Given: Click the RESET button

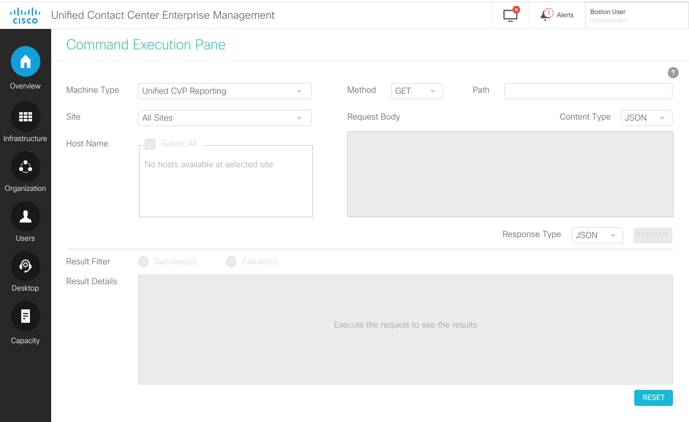Looking at the screenshot, I should (653, 397).
